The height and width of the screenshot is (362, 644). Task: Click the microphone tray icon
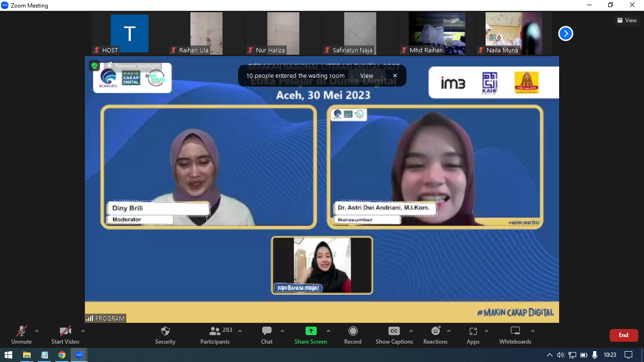[594, 355]
